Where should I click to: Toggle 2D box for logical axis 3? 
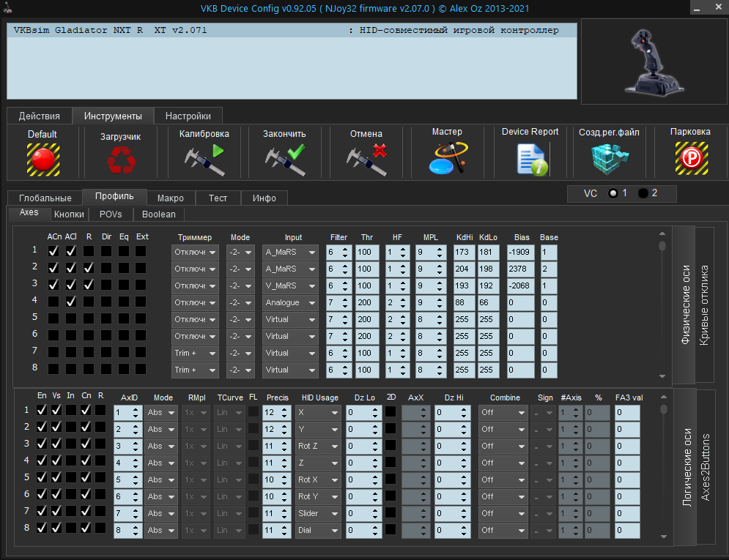[391, 445]
